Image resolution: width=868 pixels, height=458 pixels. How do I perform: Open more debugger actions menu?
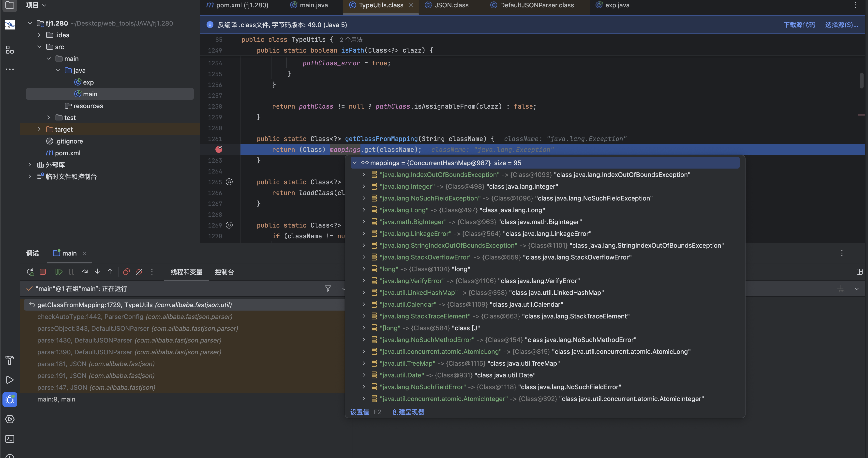click(x=152, y=272)
